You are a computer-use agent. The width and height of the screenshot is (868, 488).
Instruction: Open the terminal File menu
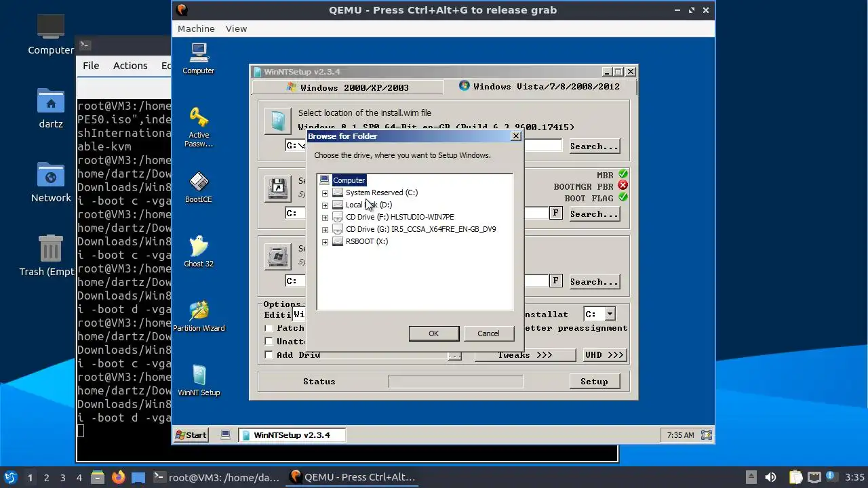[x=91, y=66]
